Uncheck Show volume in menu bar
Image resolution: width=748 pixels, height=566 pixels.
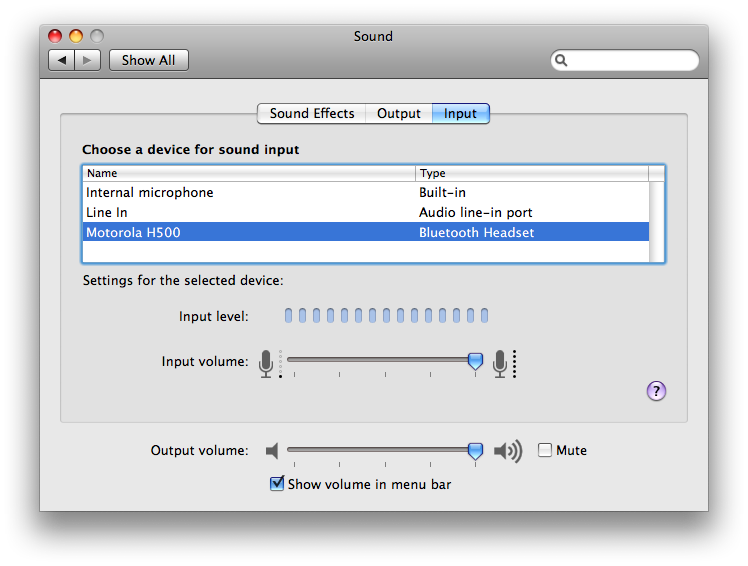pyautogui.click(x=277, y=484)
